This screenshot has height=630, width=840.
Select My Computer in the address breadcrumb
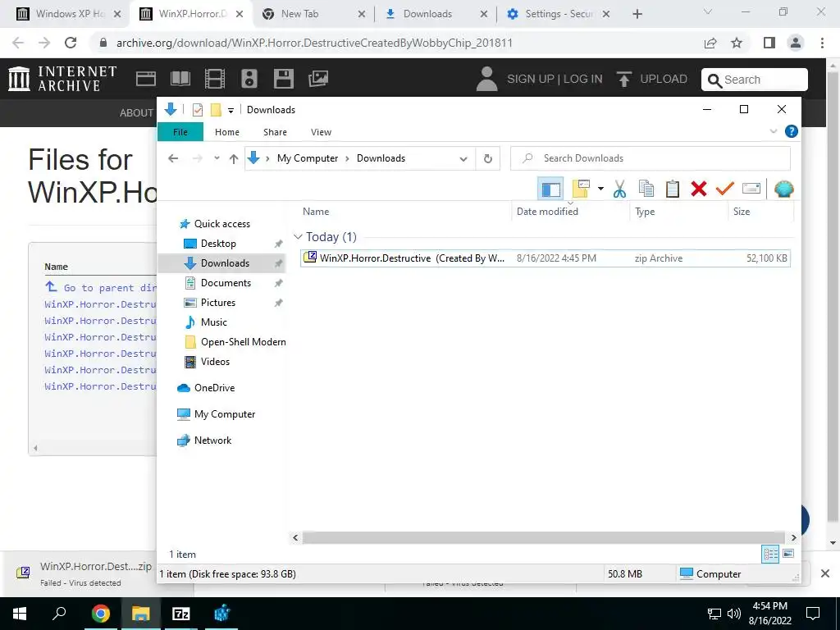pyautogui.click(x=308, y=158)
